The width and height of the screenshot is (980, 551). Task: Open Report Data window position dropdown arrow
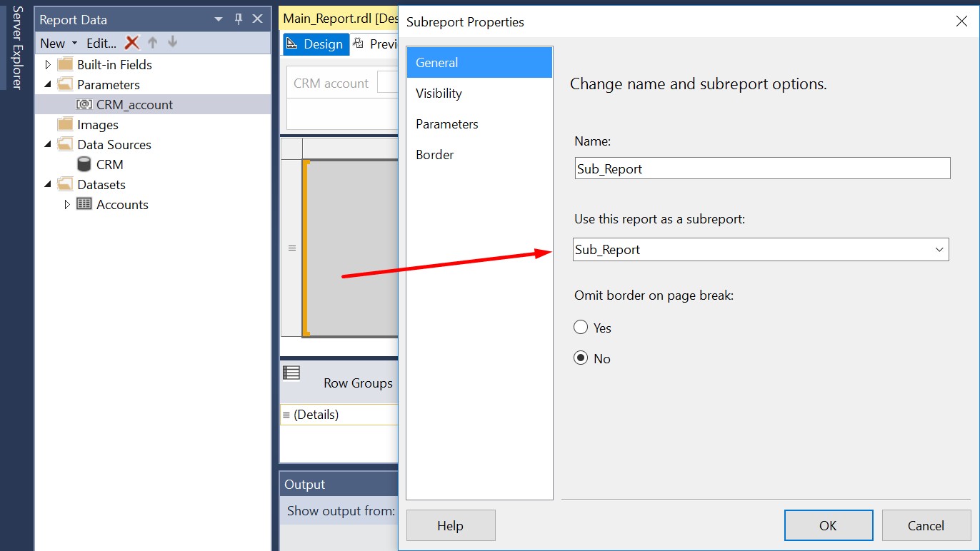(x=219, y=20)
